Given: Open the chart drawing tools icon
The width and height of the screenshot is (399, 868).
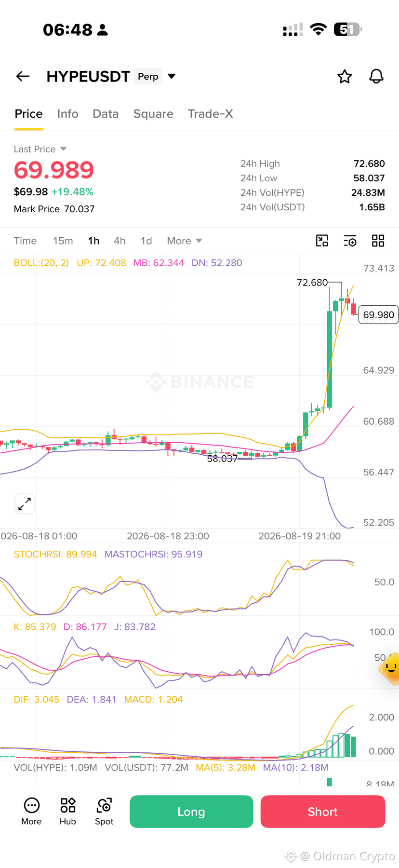Looking at the screenshot, I should coord(322,241).
